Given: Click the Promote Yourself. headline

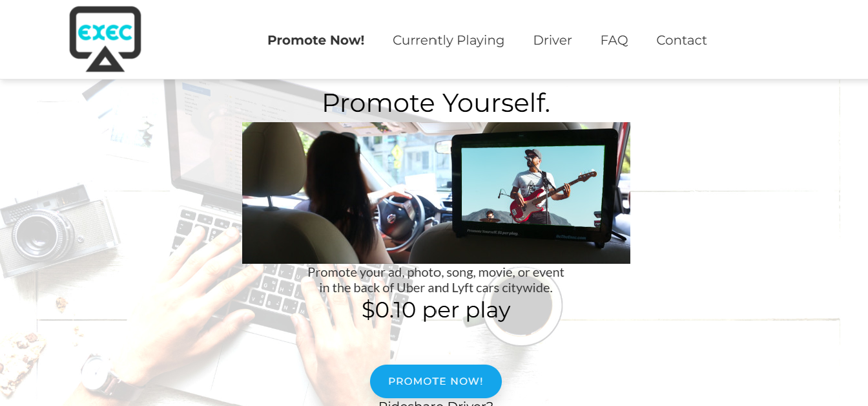Looking at the screenshot, I should pos(436,103).
